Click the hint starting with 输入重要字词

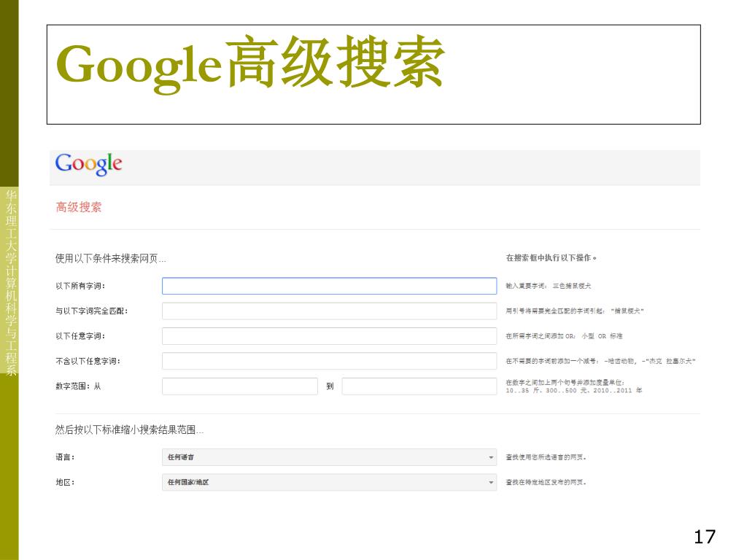549,286
